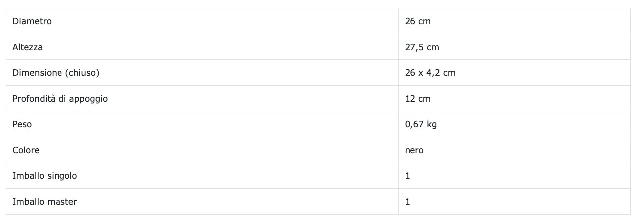Select the 26 cm diameter value

coord(417,21)
